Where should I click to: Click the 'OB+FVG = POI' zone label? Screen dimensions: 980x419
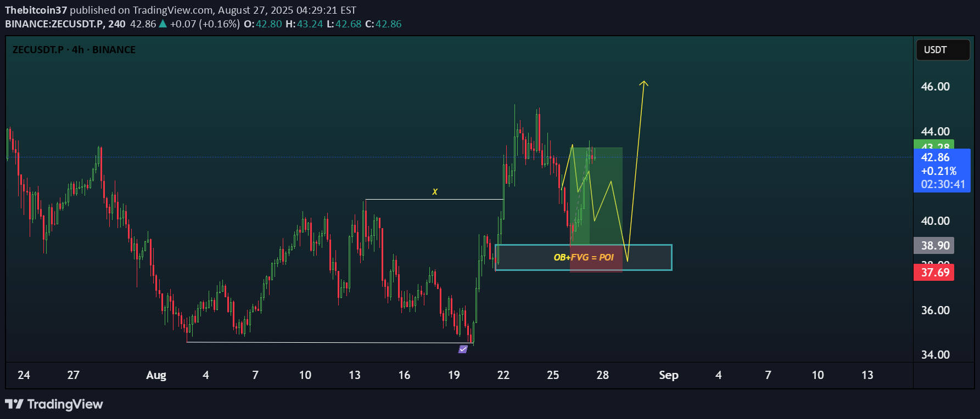[x=584, y=257]
